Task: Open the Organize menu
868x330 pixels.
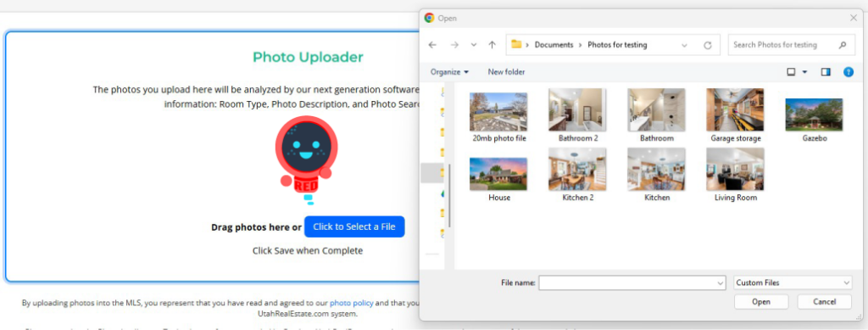Action: (x=449, y=72)
